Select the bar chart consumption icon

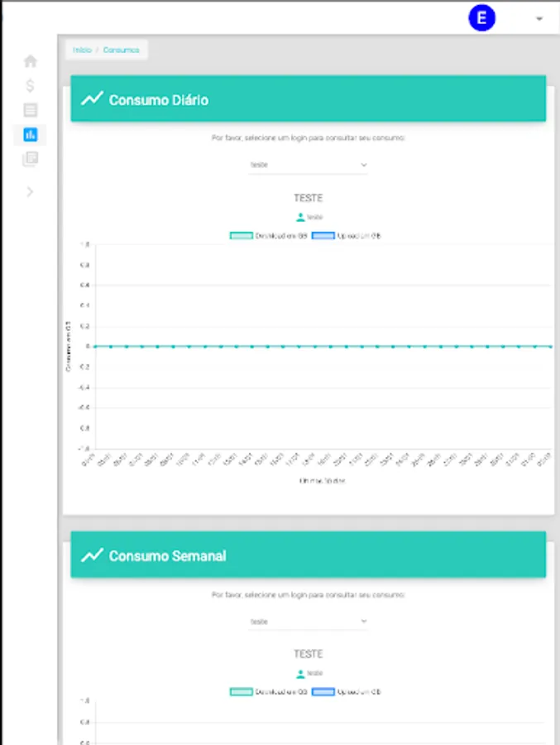point(31,134)
